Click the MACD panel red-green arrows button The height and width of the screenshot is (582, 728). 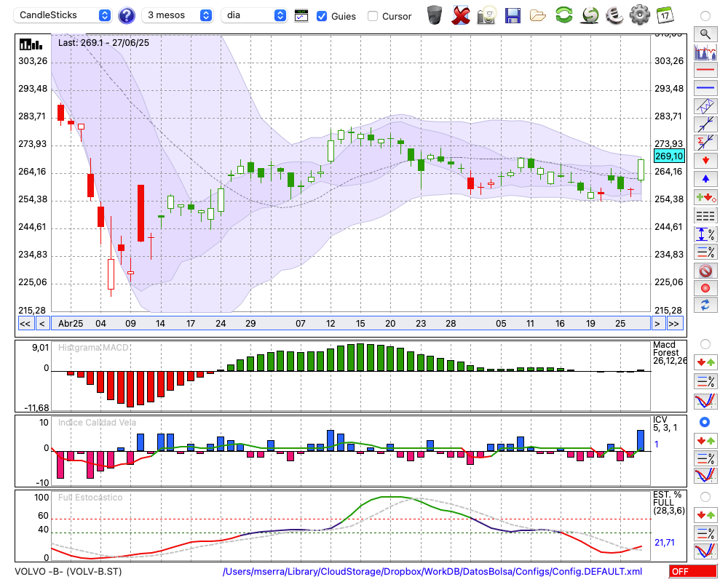click(x=705, y=362)
